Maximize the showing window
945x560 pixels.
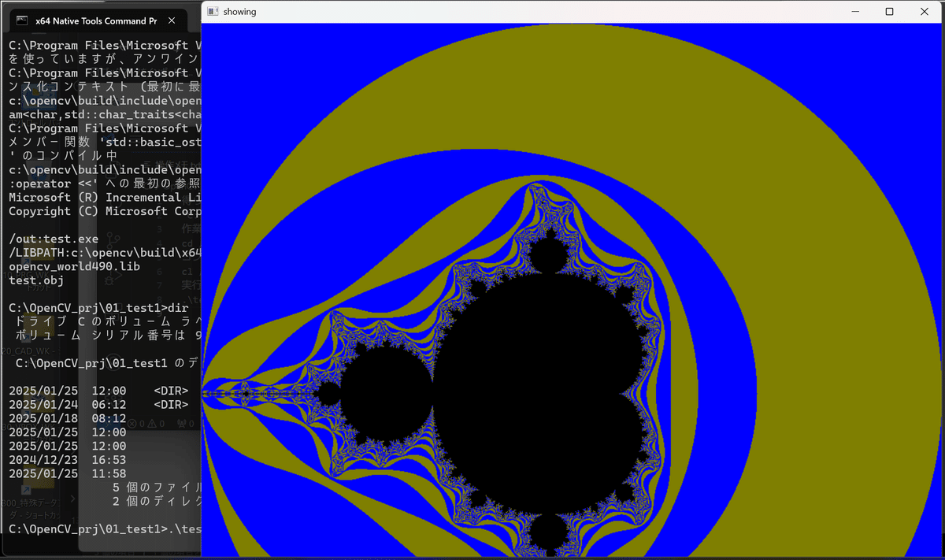click(x=890, y=12)
